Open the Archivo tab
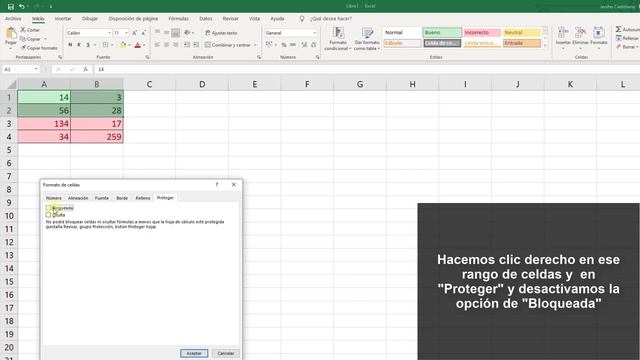Image resolution: width=640 pixels, height=360 pixels. point(13,19)
